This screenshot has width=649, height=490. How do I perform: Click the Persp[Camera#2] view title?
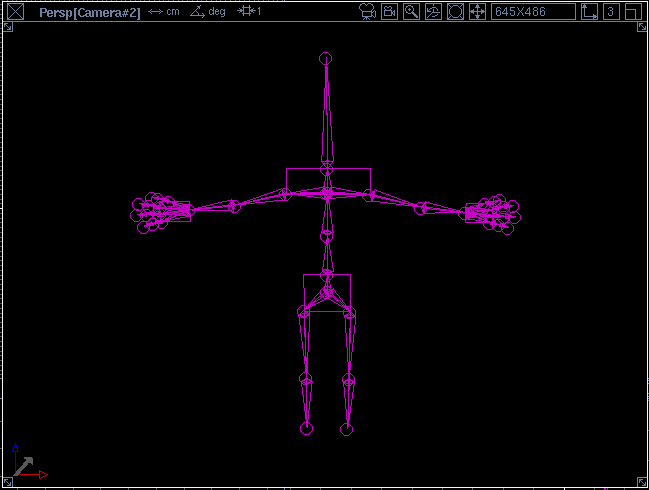[90, 12]
